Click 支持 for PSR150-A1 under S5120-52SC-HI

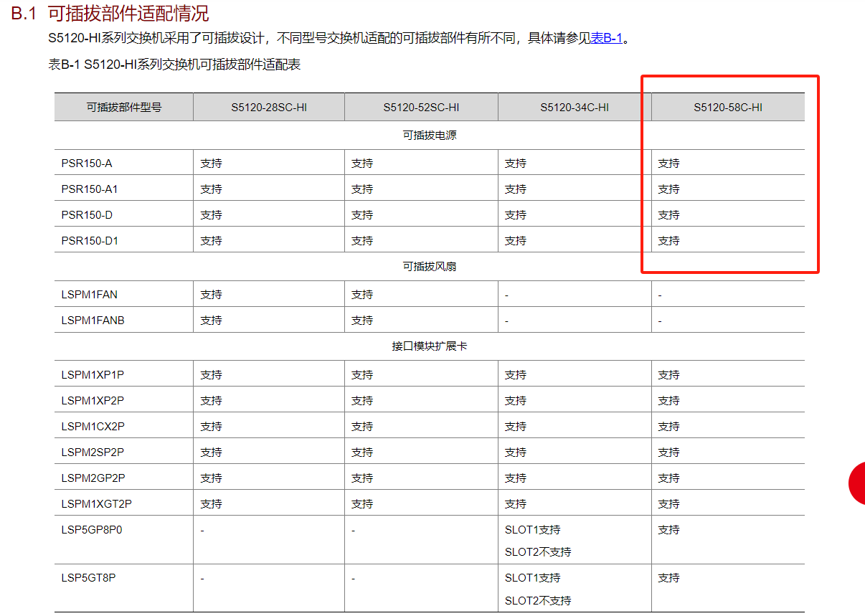pos(362,189)
